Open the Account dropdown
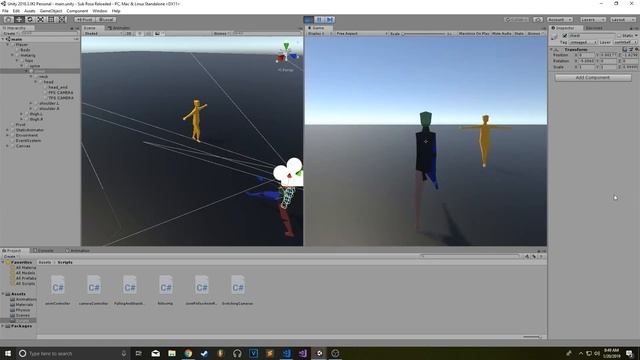The width and height of the screenshot is (640, 360). tap(560, 20)
